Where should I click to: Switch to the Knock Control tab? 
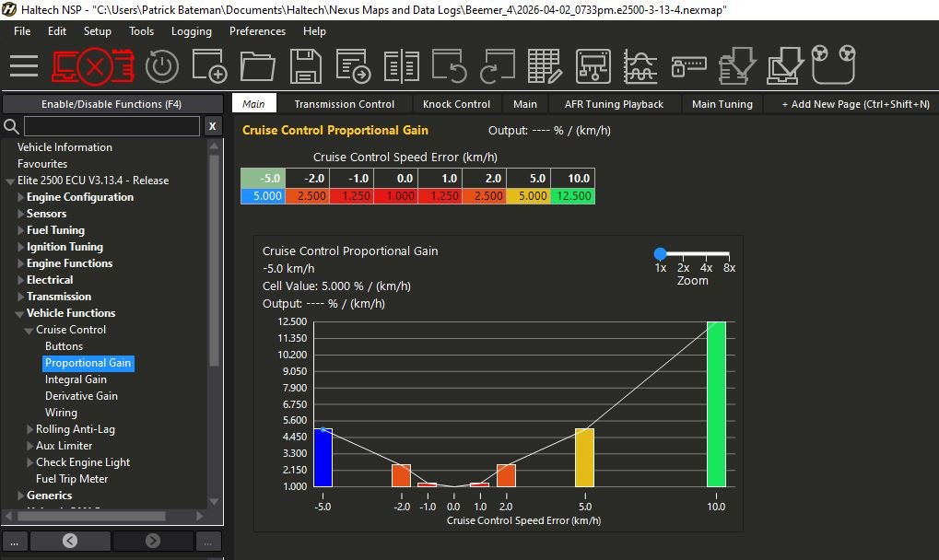(456, 104)
